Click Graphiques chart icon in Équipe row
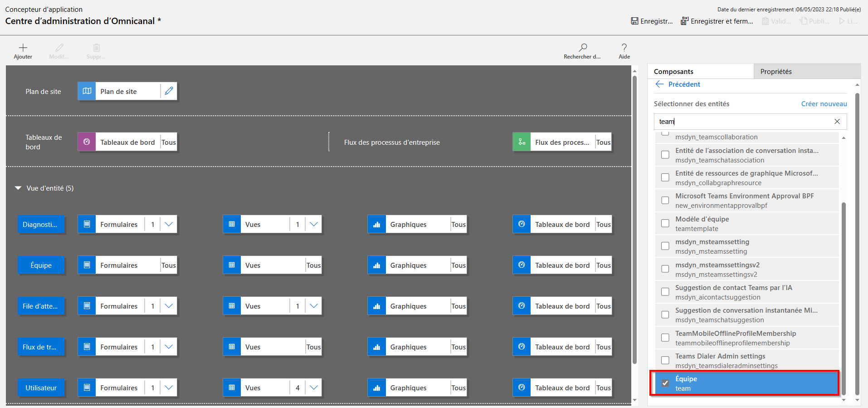The width and height of the screenshot is (868, 408). tap(377, 265)
